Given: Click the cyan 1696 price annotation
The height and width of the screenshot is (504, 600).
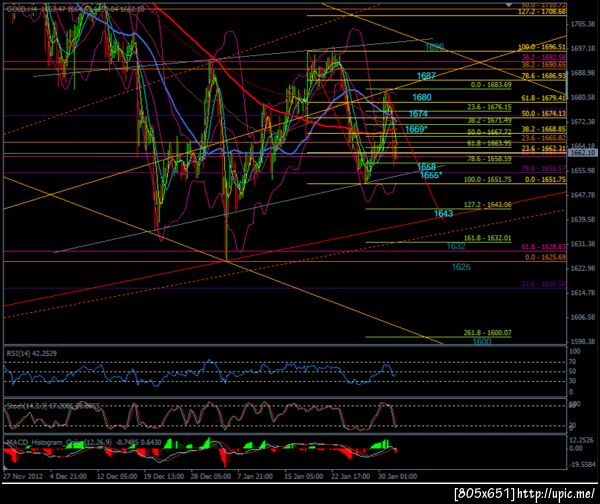Looking at the screenshot, I should [434, 47].
